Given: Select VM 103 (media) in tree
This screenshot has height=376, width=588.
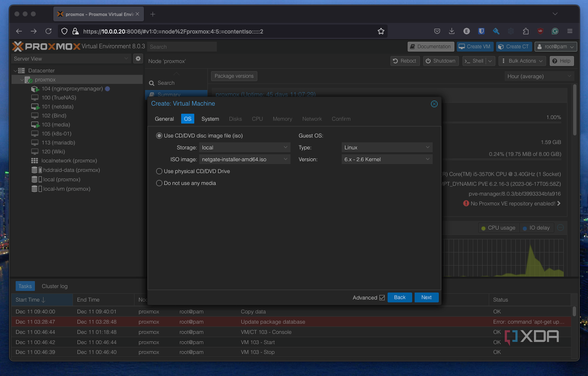Looking at the screenshot, I should pyautogui.click(x=56, y=125).
